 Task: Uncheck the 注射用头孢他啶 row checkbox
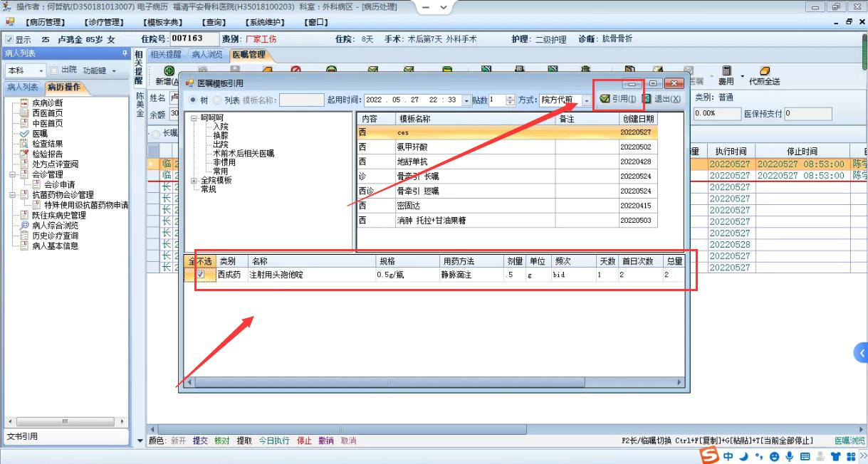[x=201, y=274]
